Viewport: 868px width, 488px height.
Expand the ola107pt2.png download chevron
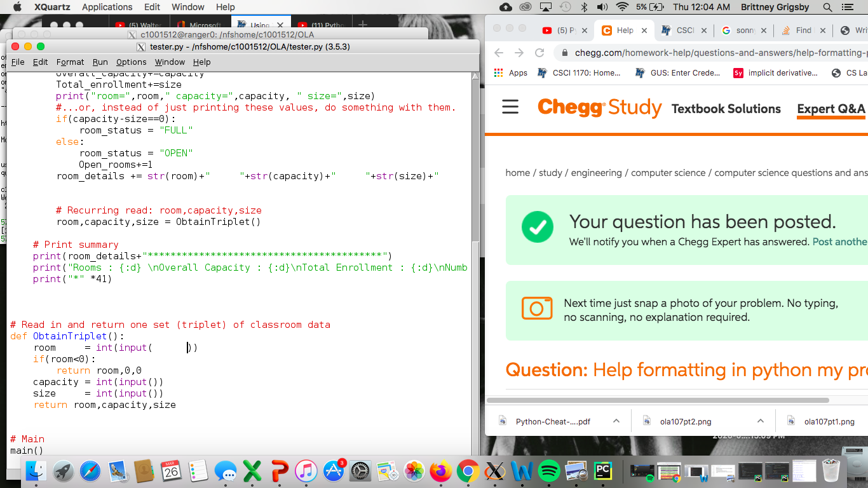click(x=760, y=420)
